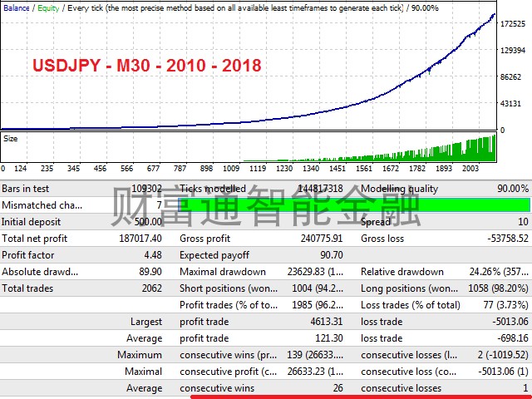Select the Ticks modelled value 144817318
532x399 pixels.
320,189
